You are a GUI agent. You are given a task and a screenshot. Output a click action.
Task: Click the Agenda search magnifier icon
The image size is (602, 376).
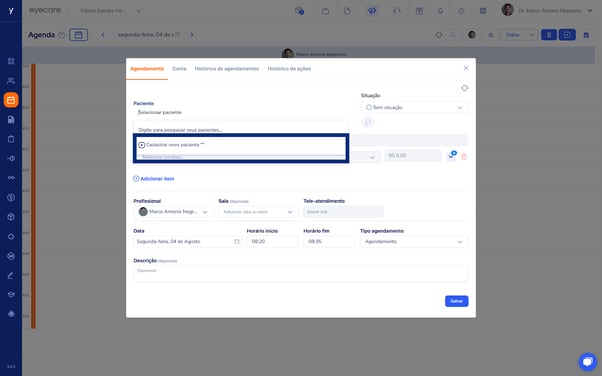click(x=453, y=35)
